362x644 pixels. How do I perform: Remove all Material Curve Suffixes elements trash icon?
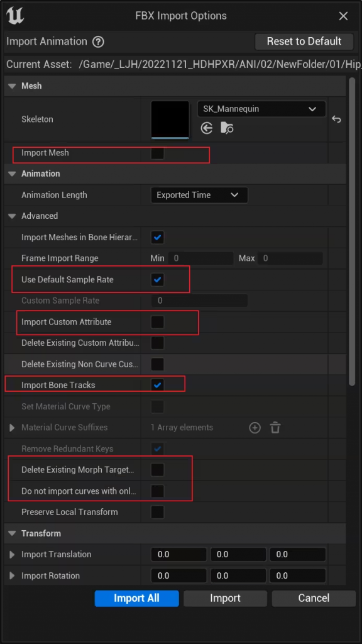tap(275, 428)
